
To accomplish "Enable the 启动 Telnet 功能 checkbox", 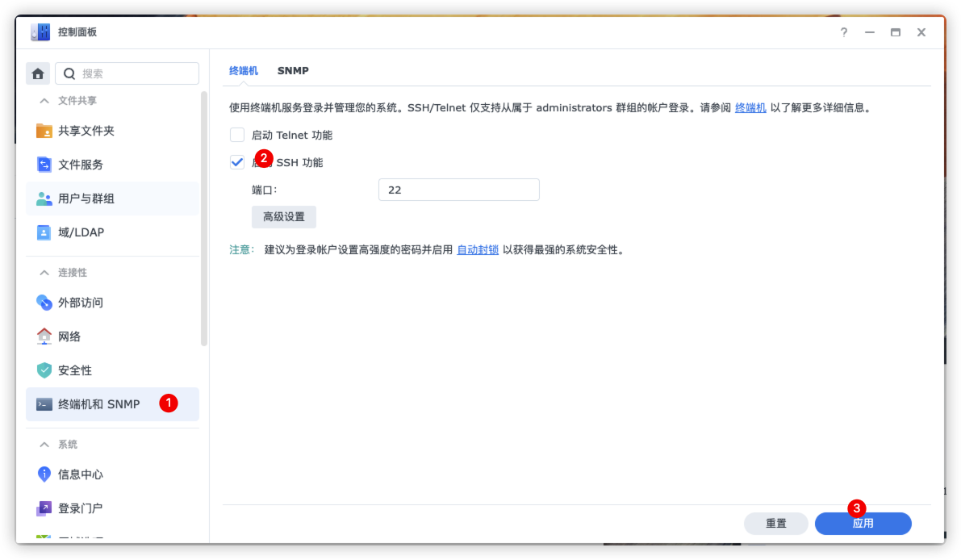I will click(237, 136).
